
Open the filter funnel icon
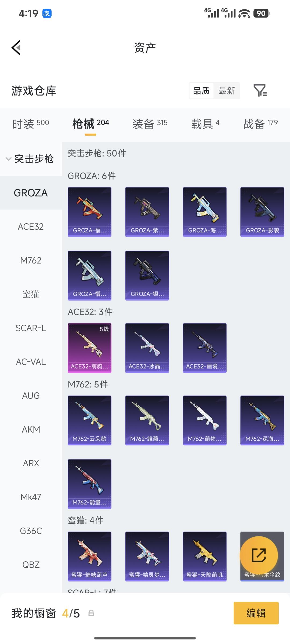[x=260, y=90]
